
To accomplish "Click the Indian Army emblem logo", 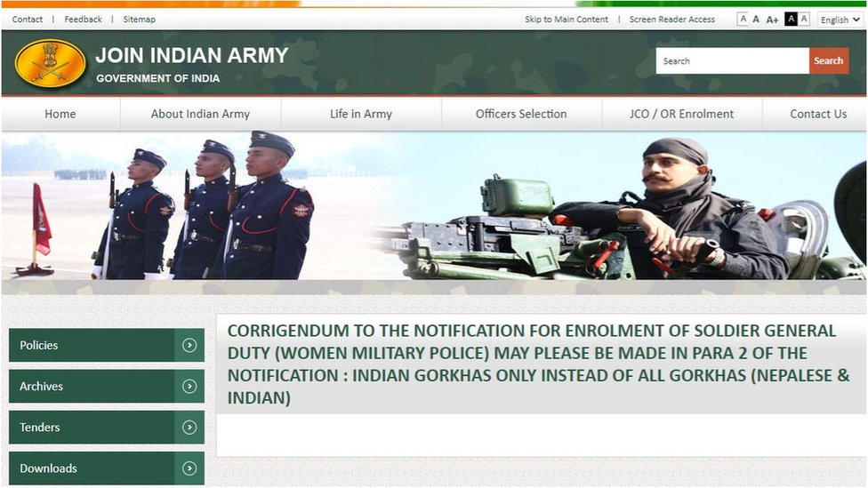I will 51,63.
